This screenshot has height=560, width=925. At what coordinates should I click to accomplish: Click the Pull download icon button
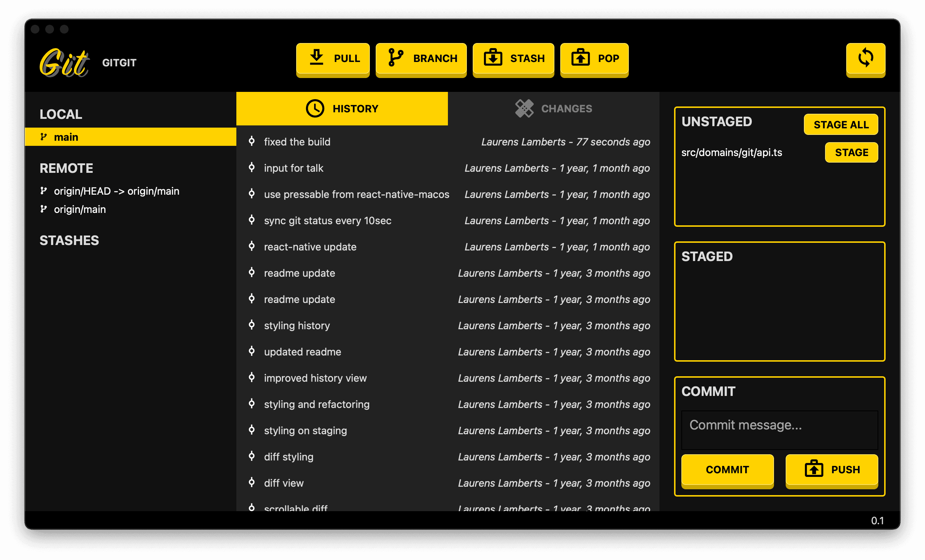(x=333, y=59)
